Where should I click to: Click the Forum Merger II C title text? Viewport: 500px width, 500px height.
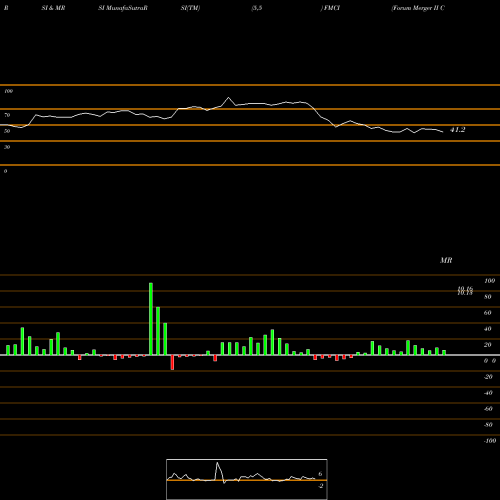[418, 8]
